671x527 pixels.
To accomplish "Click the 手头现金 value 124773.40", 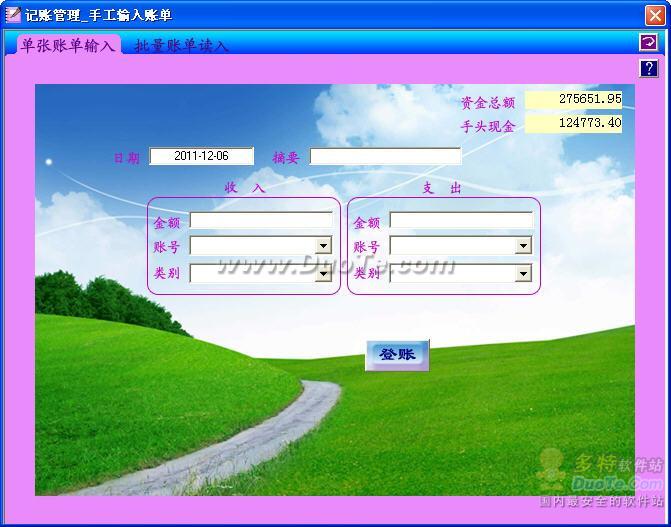I will pyautogui.click(x=573, y=124).
